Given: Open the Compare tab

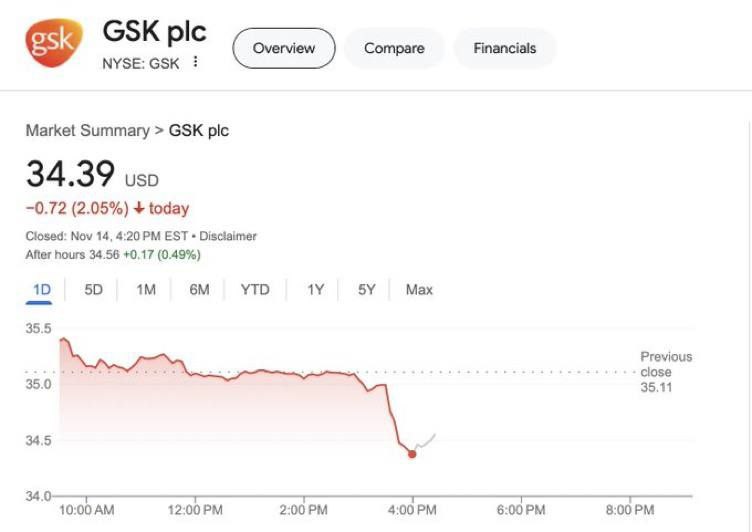Looking at the screenshot, I should coord(394,48).
